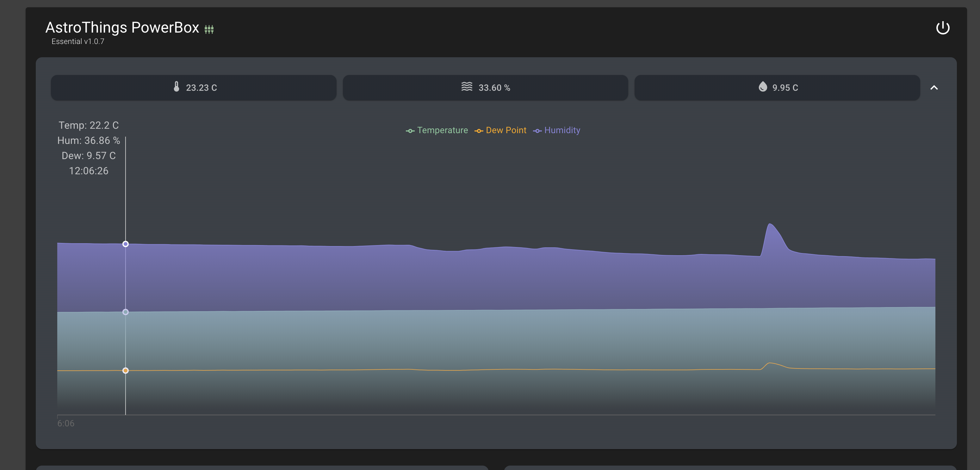The height and width of the screenshot is (470, 980).
Task: Click the green sliders icon beside the PowerBox title
Action: coord(209,29)
